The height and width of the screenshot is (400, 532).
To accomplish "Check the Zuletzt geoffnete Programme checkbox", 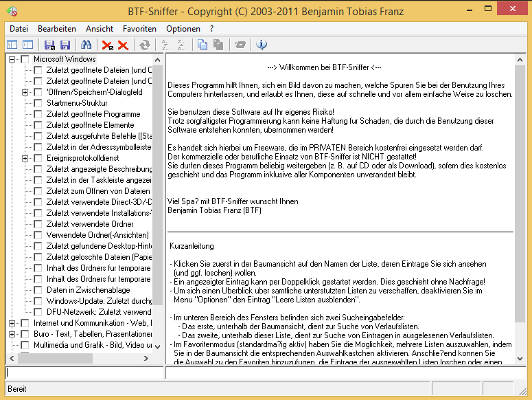I will tap(38, 114).
